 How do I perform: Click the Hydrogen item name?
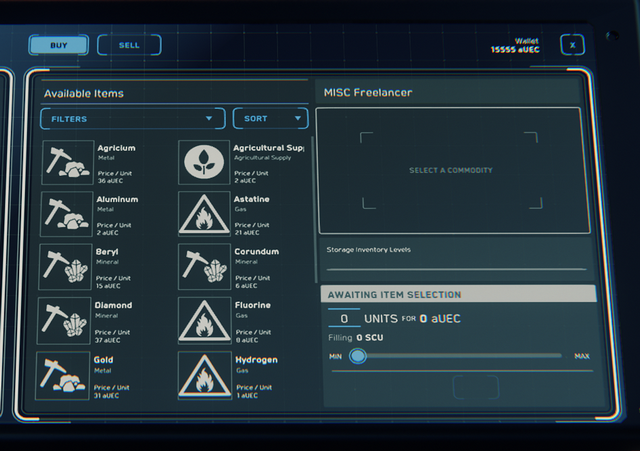click(256, 360)
